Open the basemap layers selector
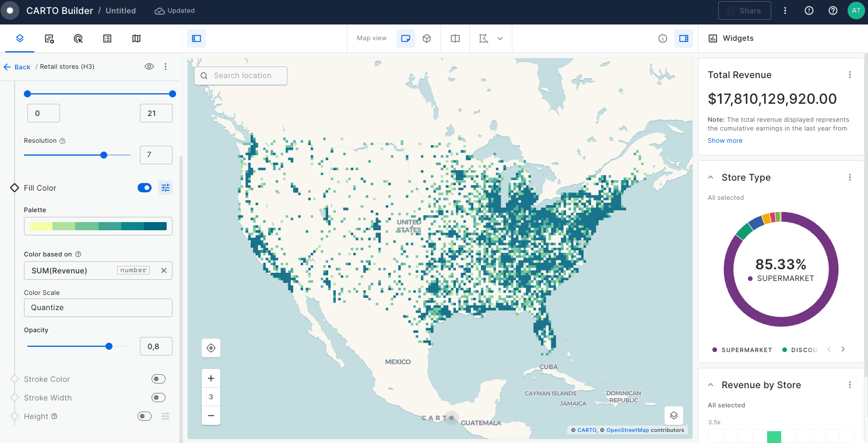 point(674,416)
